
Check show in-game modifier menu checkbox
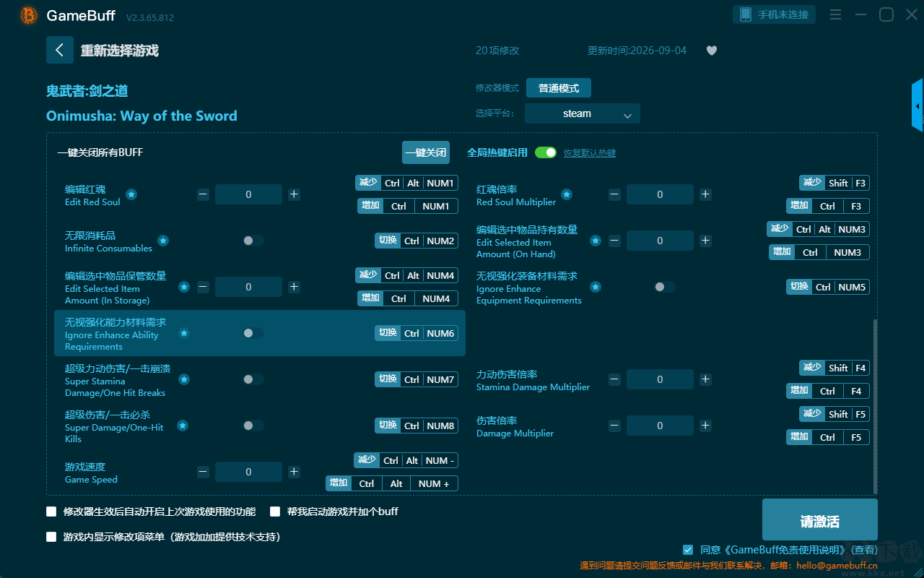click(x=51, y=537)
